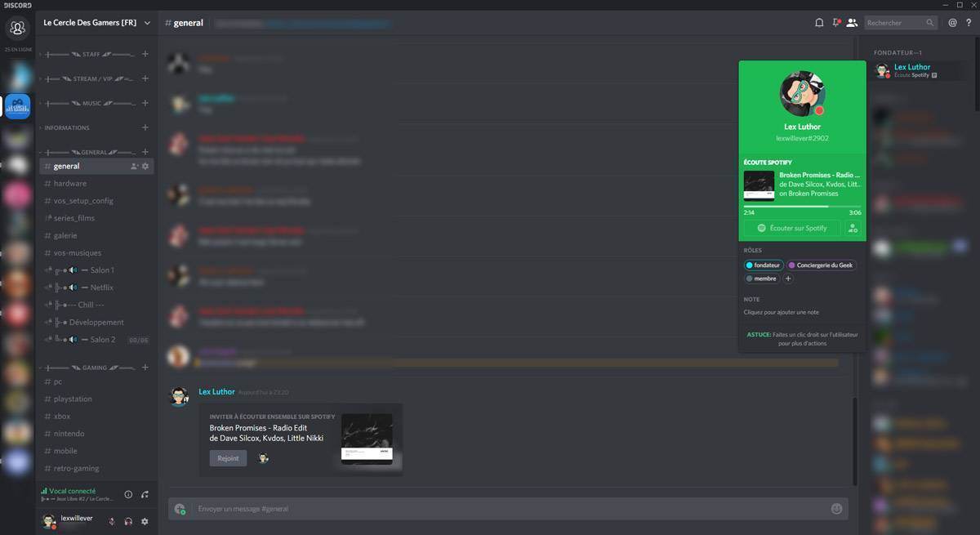Expand the STAFF category
Image resolution: width=980 pixels, height=535 pixels.
[89, 54]
